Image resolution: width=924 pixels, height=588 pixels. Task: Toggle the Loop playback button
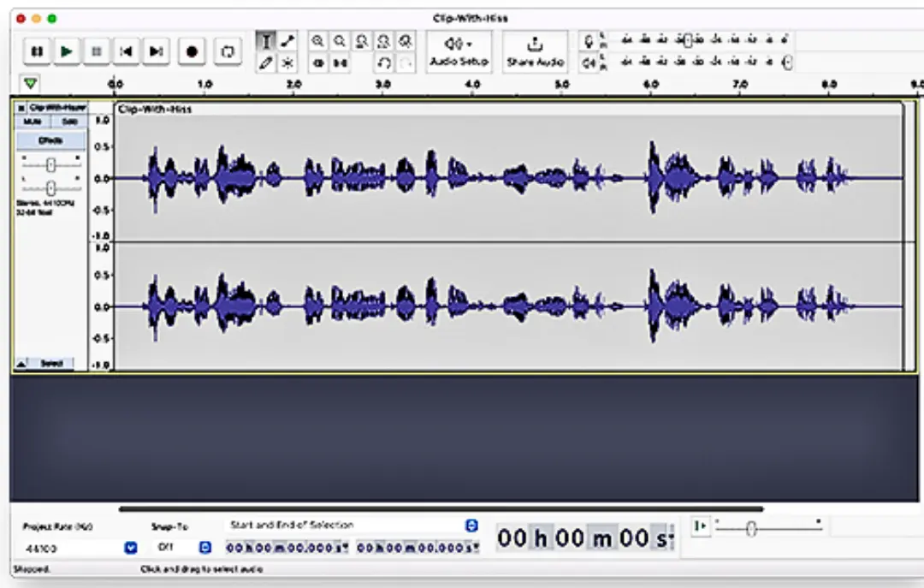click(228, 51)
